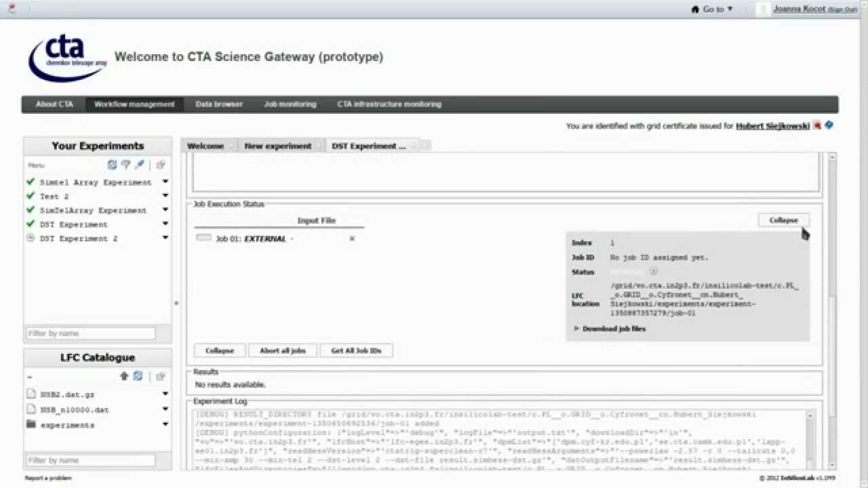Click Collapse button above job details
Image resolution: width=868 pixels, height=488 pixels.
click(783, 220)
